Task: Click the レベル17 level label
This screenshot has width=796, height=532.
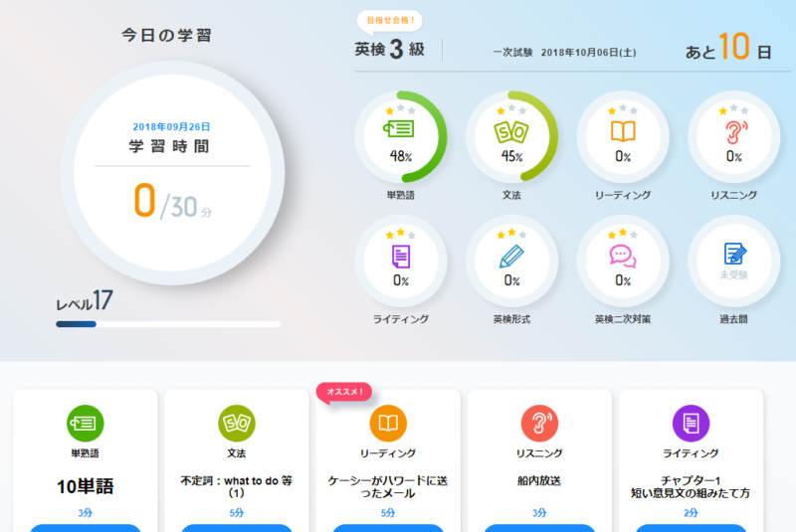Action: [85, 300]
